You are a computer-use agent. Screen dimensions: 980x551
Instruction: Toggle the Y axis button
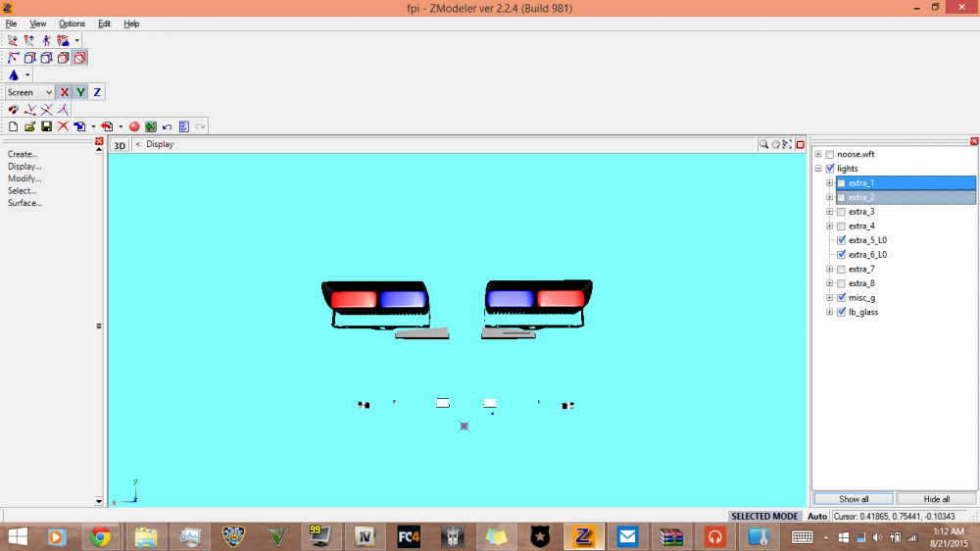[80, 92]
